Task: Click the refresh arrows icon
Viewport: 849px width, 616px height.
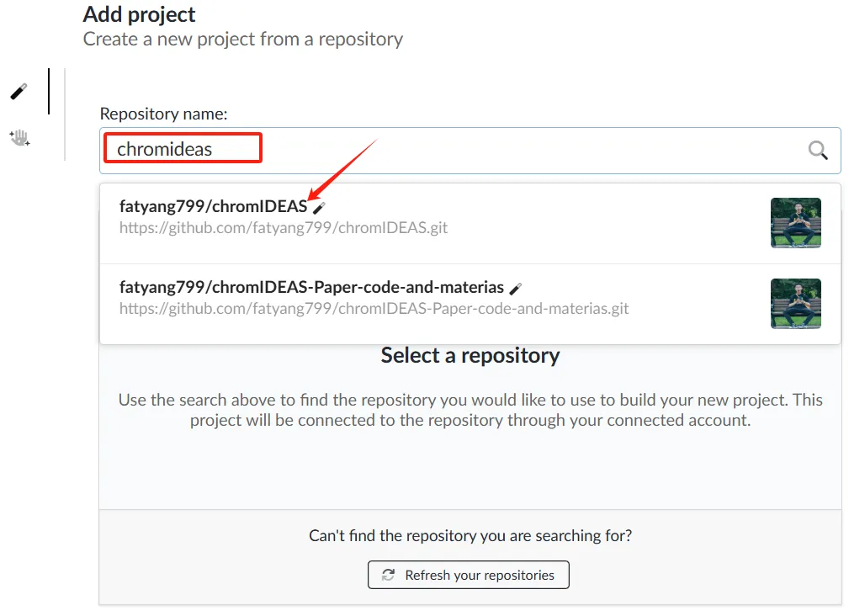Action: coord(388,575)
